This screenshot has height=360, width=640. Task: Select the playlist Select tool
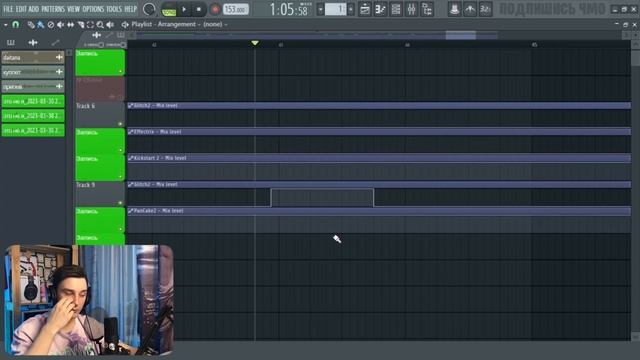coord(90,25)
